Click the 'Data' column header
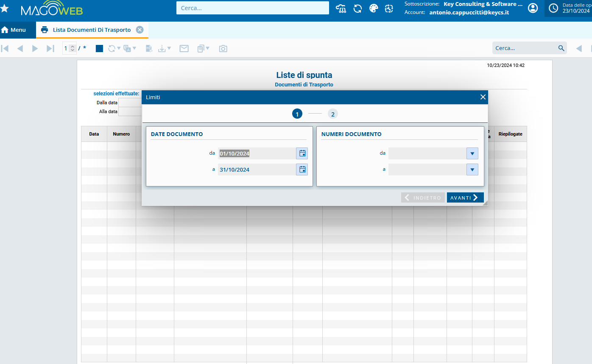 [94, 134]
